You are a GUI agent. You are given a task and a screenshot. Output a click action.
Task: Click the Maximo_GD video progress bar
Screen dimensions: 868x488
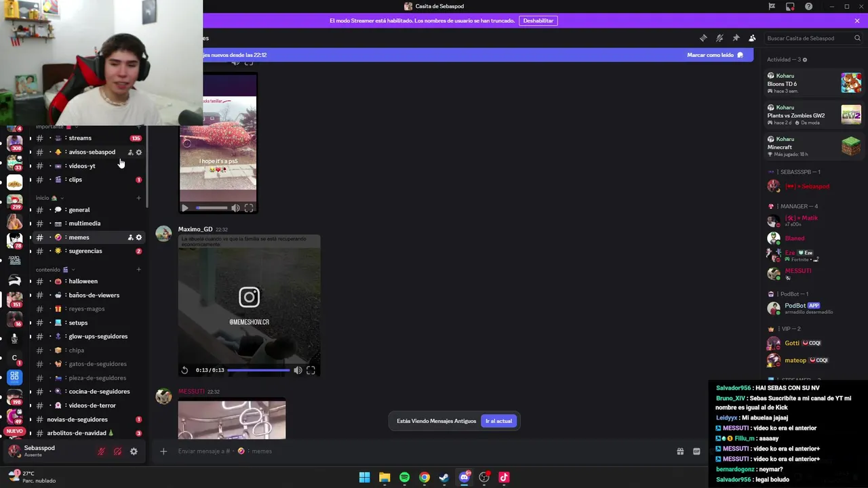click(258, 370)
